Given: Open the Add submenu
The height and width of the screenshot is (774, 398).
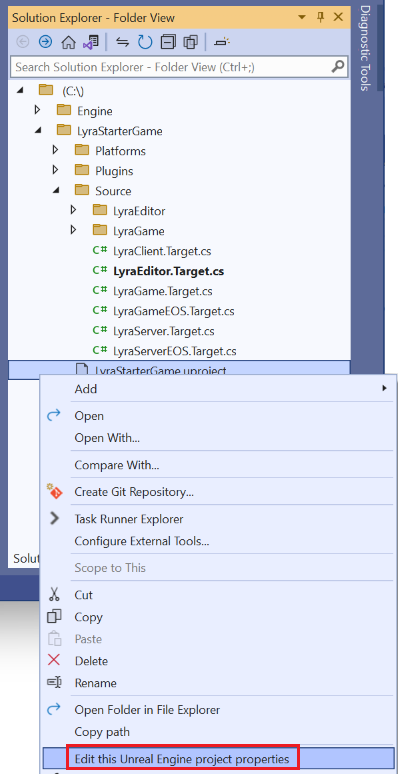Looking at the screenshot, I should coord(218,389).
